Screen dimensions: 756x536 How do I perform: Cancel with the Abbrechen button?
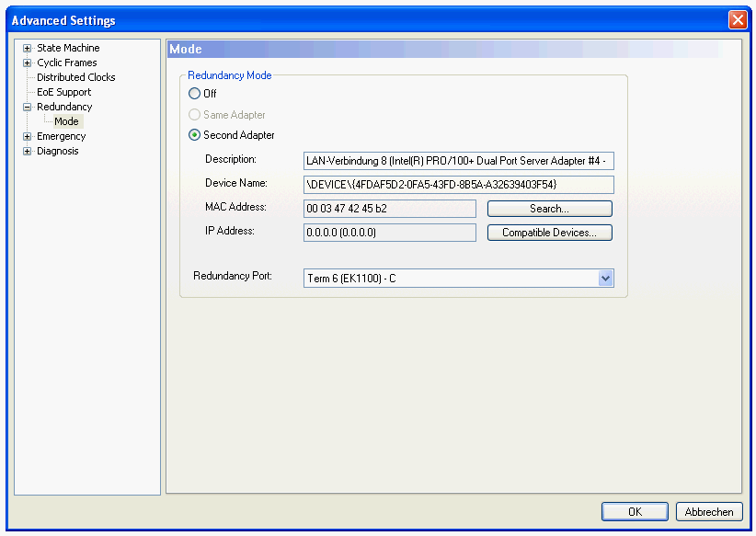coord(709,512)
